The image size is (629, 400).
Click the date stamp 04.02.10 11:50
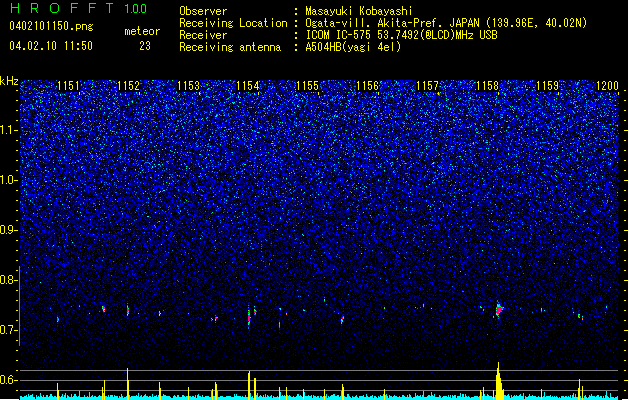(x=51, y=46)
